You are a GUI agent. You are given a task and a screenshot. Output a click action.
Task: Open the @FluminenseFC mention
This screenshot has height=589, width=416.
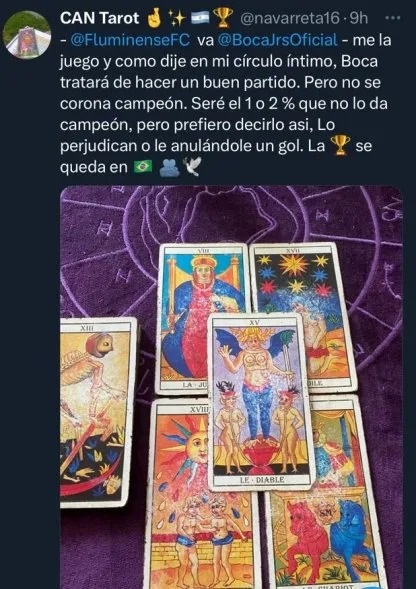[130, 40]
